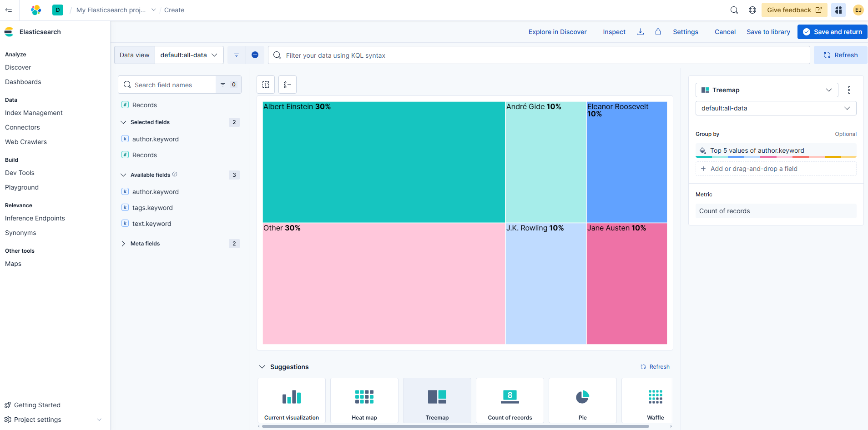Click the Elasticsearch solution logo in sidebar
The height and width of the screenshot is (430, 868).
(9, 32)
